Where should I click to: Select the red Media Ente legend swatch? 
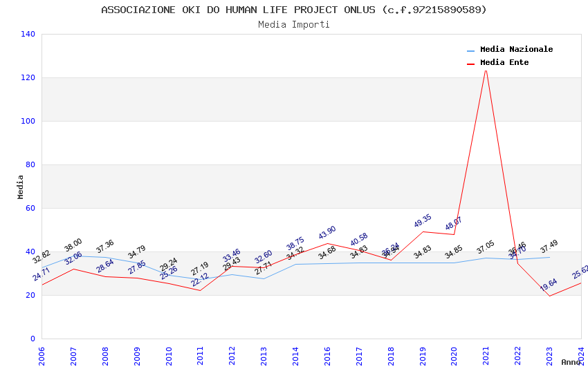[470, 64]
